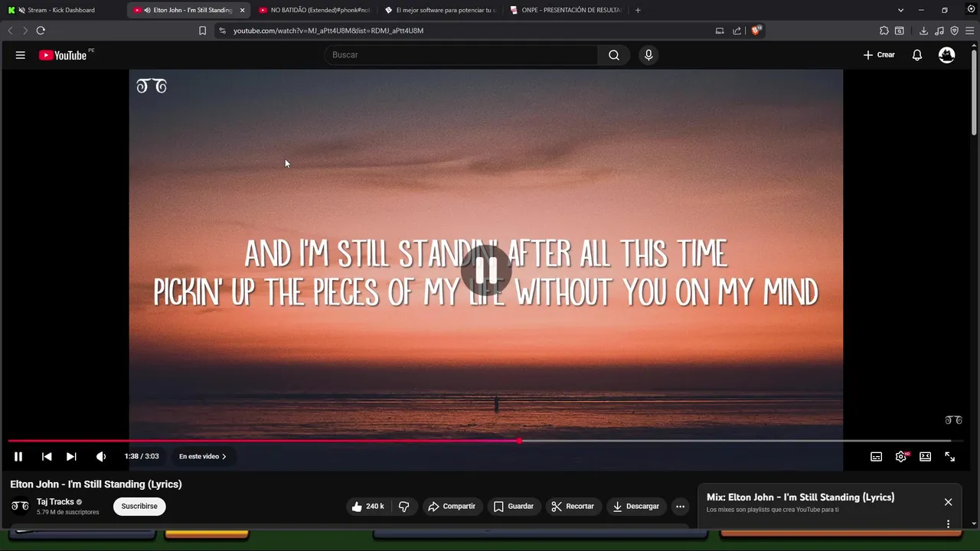Toggle subtitles in the player

point(876,457)
